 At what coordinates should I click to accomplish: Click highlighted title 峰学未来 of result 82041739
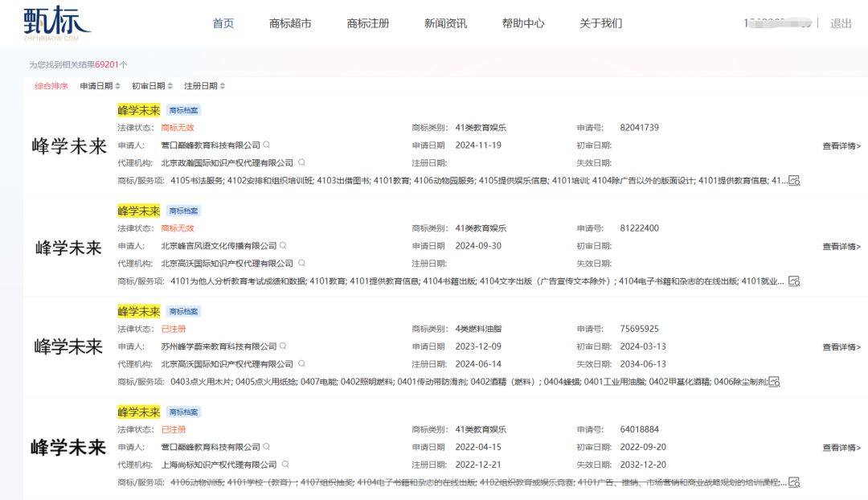point(139,110)
